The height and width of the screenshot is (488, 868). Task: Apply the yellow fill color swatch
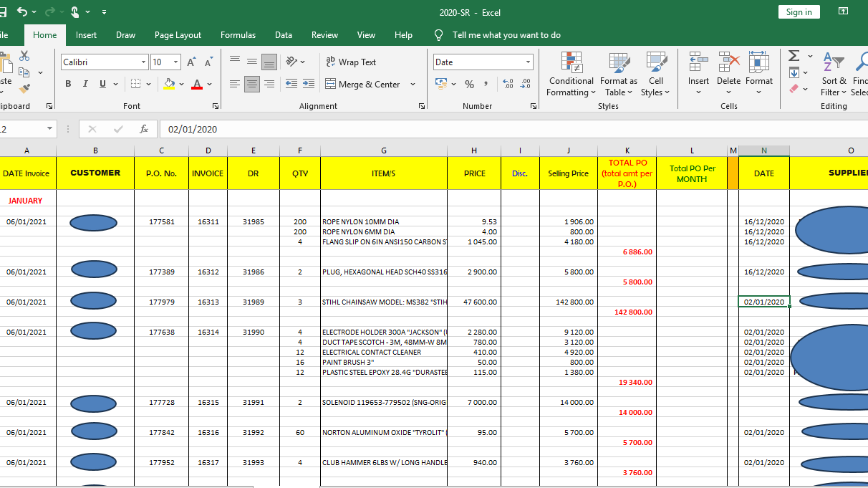(x=169, y=84)
